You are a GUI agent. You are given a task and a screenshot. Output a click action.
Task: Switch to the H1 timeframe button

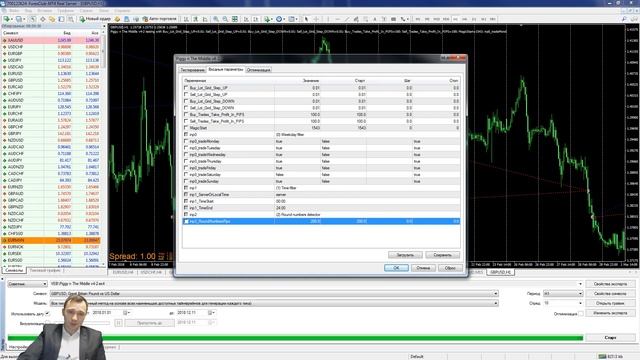coord(455,19)
